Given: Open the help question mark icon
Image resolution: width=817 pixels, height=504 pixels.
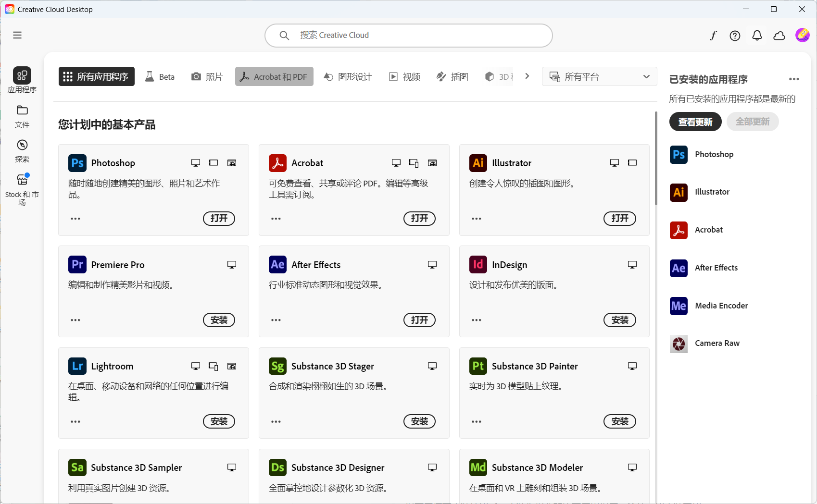Looking at the screenshot, I should (x=735, y=36).
